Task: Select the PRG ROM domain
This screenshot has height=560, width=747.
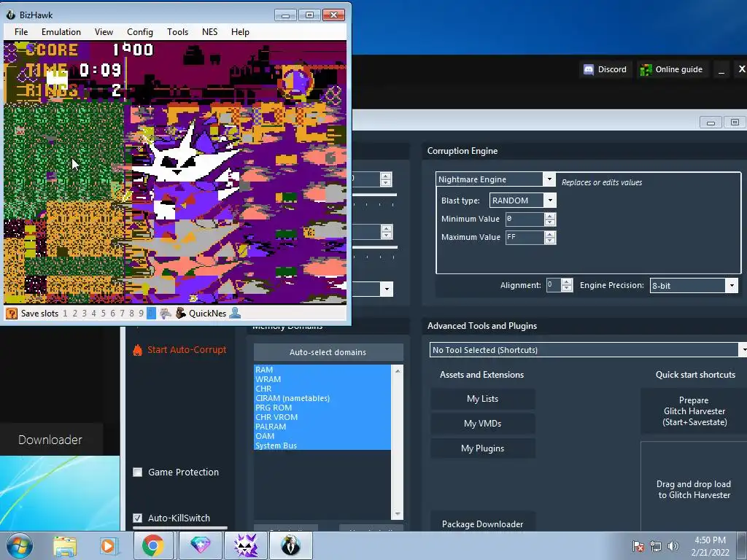Action: 322,408
